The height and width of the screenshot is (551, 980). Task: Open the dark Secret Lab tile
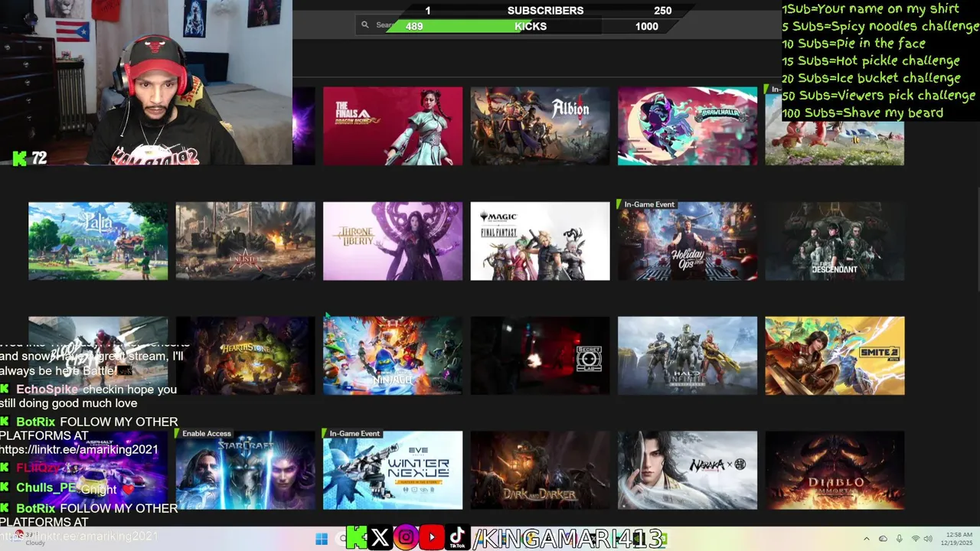541,356
